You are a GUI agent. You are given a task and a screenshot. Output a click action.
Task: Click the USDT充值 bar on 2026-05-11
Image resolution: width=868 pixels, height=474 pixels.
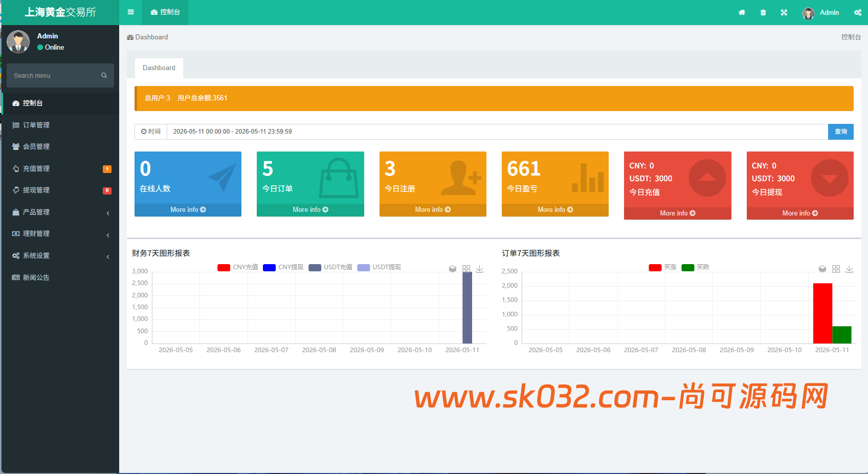click(467, 308)
